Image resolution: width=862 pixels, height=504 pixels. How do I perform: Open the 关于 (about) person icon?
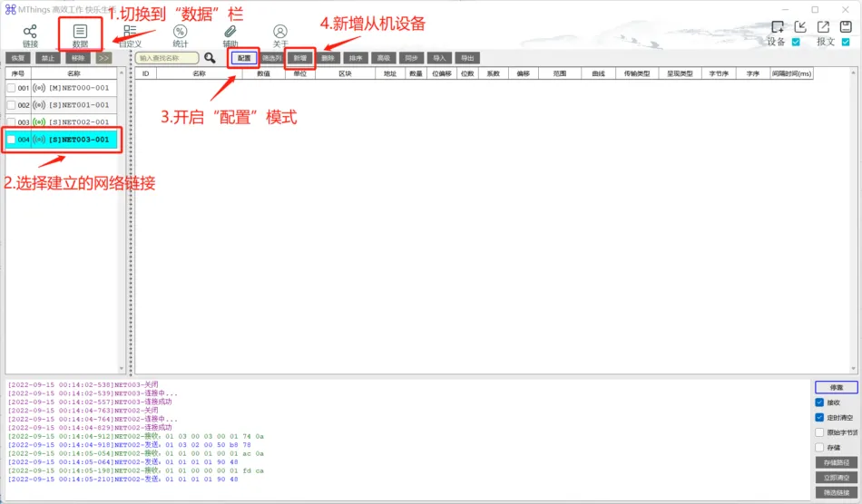click(280, 32)
